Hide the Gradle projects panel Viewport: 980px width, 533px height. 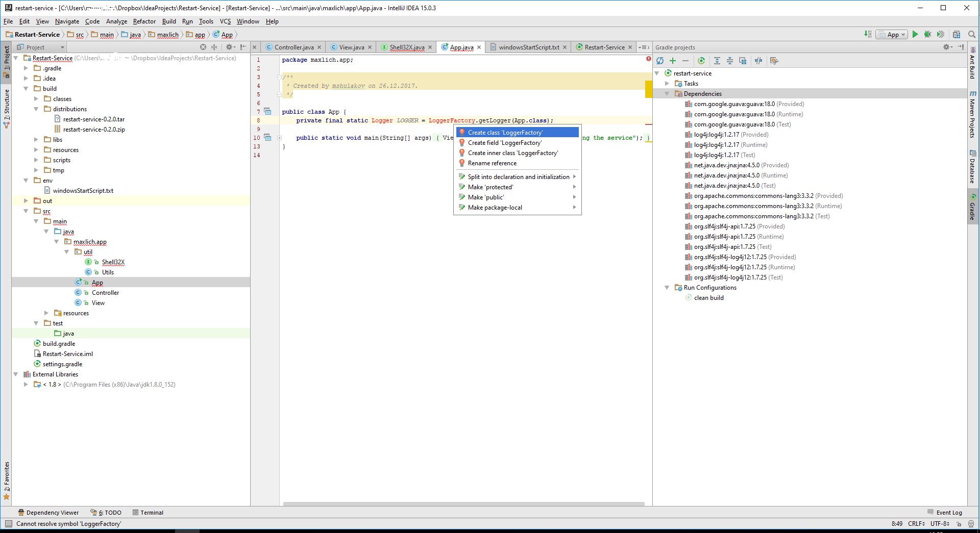click(961, 47)
